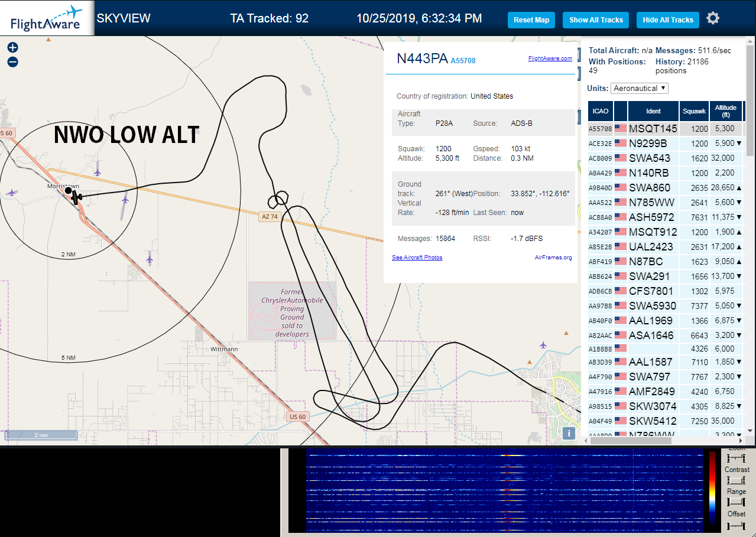756x537 pixels.
Task: Select purple aircraft icon above Chrysler Proving Ground
Action: pos(150,259)
